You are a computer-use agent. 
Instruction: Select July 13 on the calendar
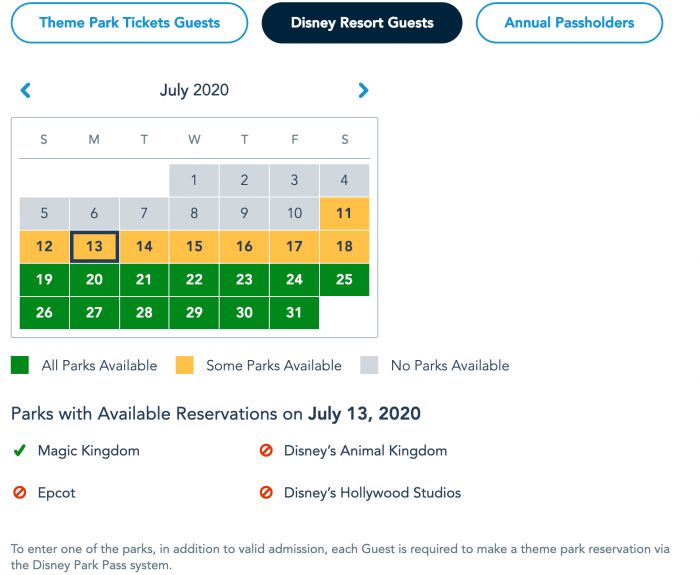(94, 247)
